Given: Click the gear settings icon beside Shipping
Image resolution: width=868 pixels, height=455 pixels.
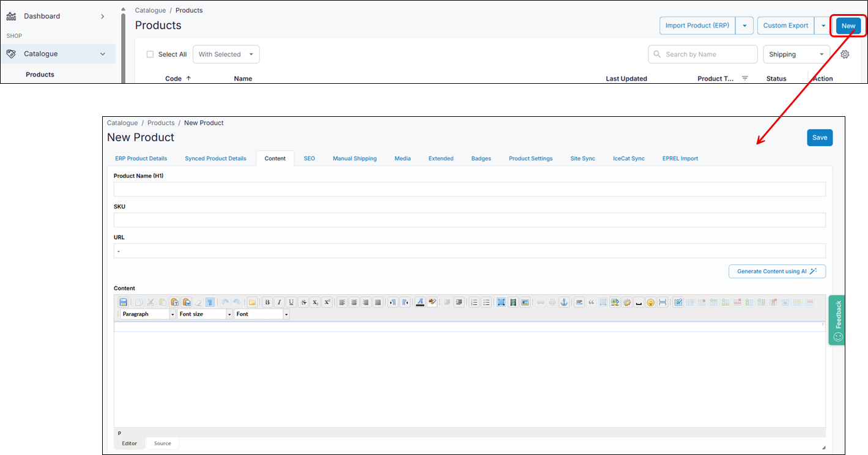Looking at the screenshot, I should tap(845, 54).
